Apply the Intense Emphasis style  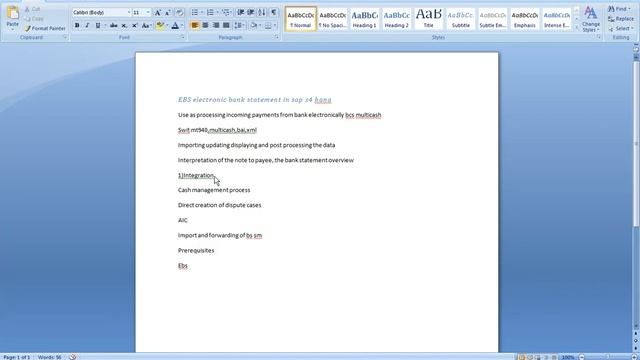click(x=557, y=19)
